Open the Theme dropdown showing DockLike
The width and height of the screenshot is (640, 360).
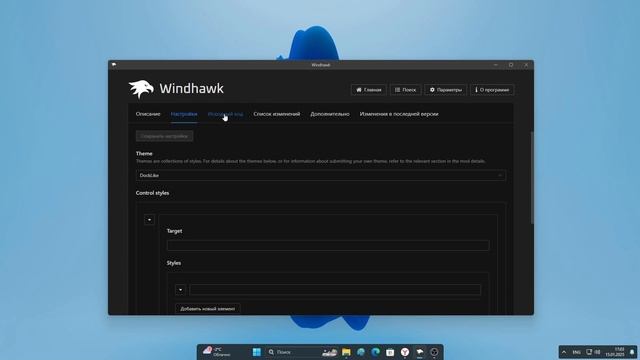[321, 175]
